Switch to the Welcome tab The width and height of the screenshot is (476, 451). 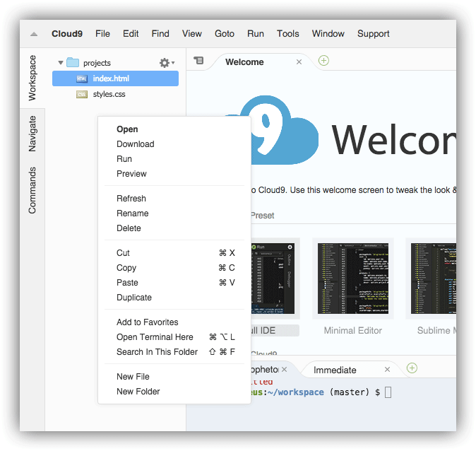pos(244,62)
